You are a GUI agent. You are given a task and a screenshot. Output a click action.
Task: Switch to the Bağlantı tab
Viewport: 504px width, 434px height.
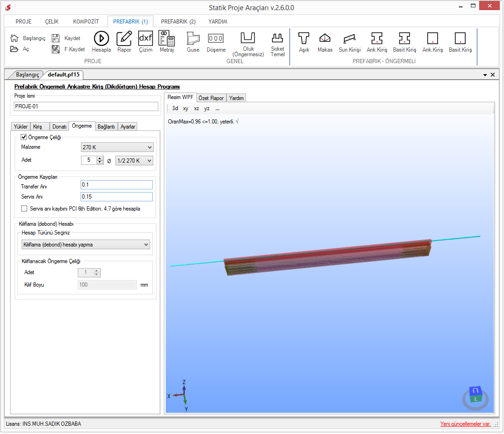click(x=106, y=127)
